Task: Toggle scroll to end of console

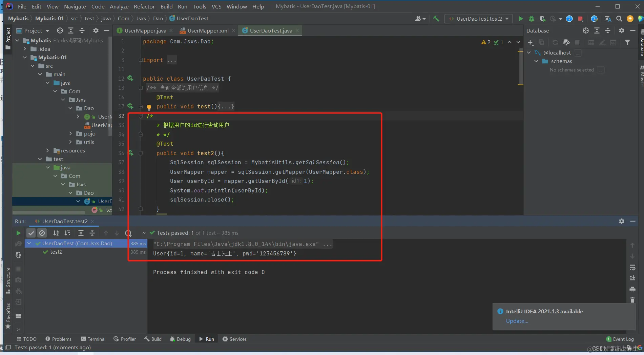Action: click(x=632, y=278)
